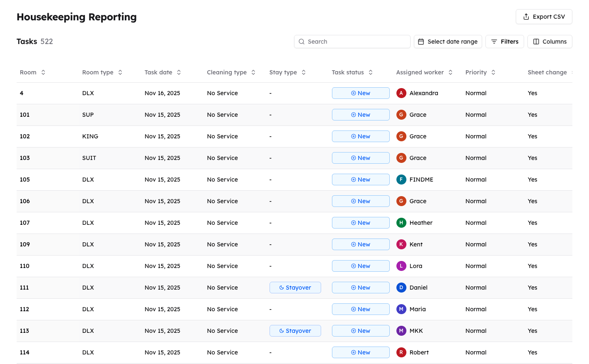This screenshot has height=364, width=589.
Task: Sort by Priority arrows icon
Action: tap(493, 72)
